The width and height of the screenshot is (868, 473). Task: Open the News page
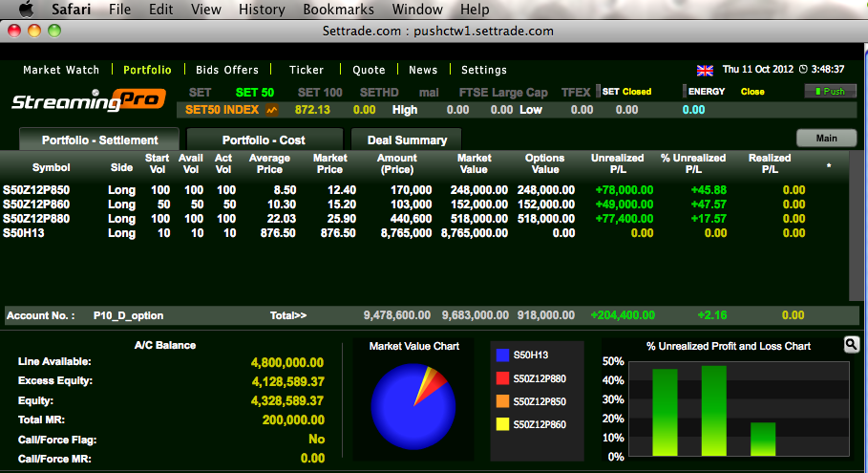[423, 70]
